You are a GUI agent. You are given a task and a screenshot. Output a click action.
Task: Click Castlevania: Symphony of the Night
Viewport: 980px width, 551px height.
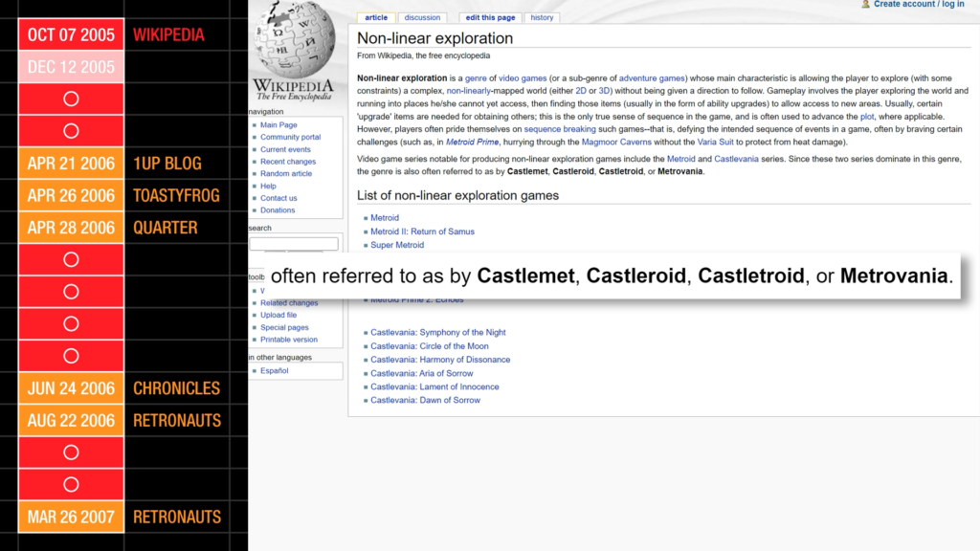click(x=440, y=332)
